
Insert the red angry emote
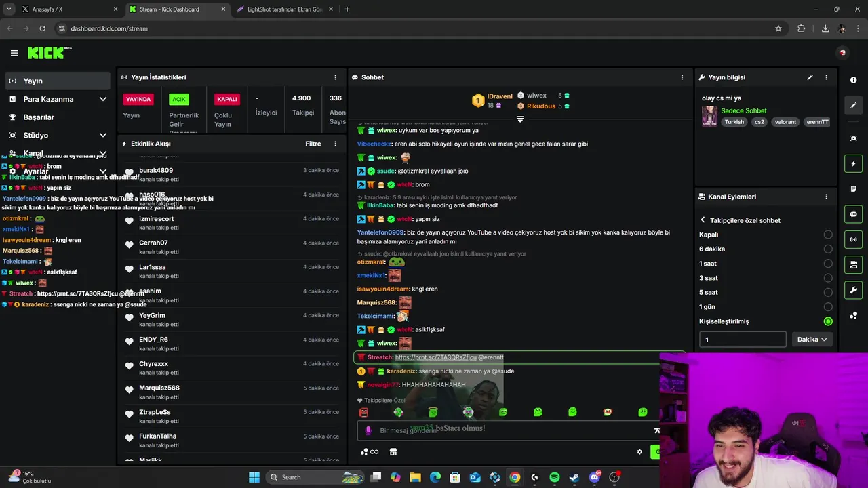(363, 412)
